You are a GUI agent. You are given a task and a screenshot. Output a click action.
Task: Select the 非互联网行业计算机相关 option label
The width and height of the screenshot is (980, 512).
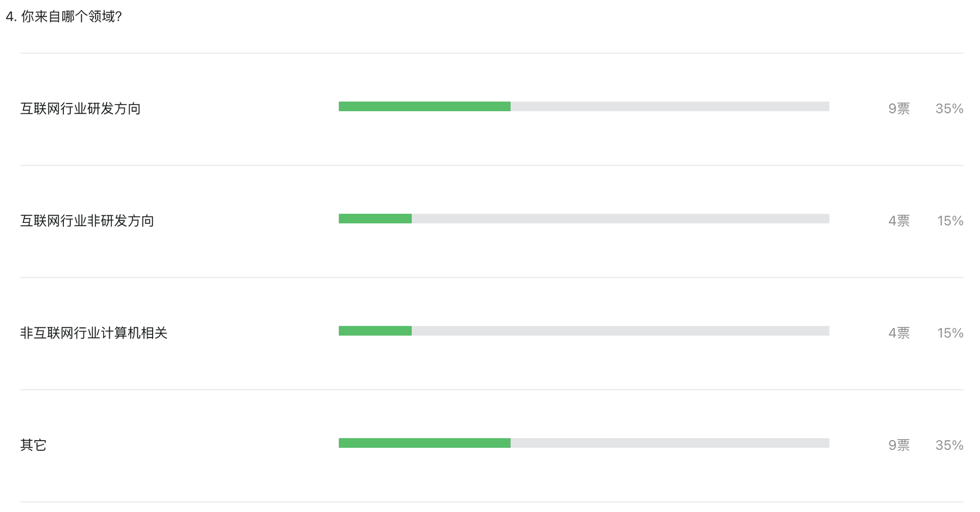tap(93, 333)
